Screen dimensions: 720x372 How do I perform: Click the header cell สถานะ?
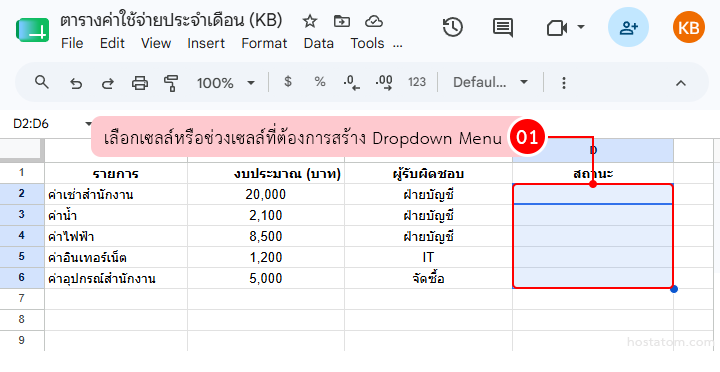coord(593,173)
